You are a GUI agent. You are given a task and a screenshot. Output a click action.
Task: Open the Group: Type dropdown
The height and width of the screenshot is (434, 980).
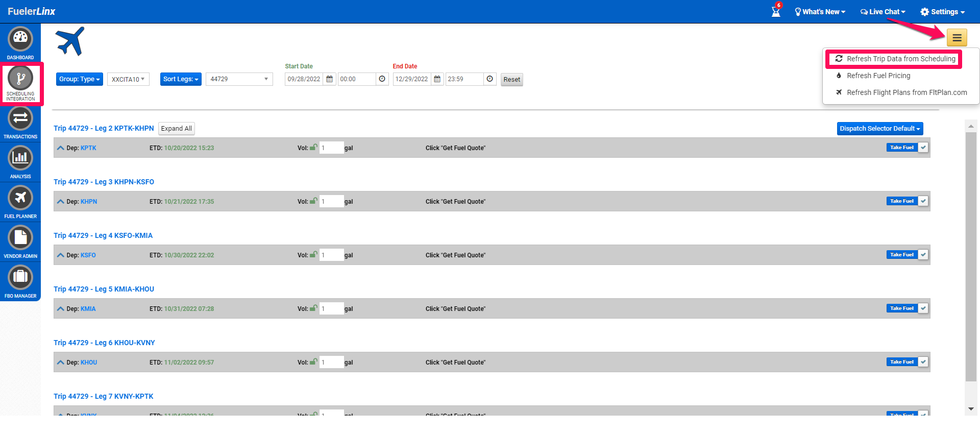[x=80, y=79]
